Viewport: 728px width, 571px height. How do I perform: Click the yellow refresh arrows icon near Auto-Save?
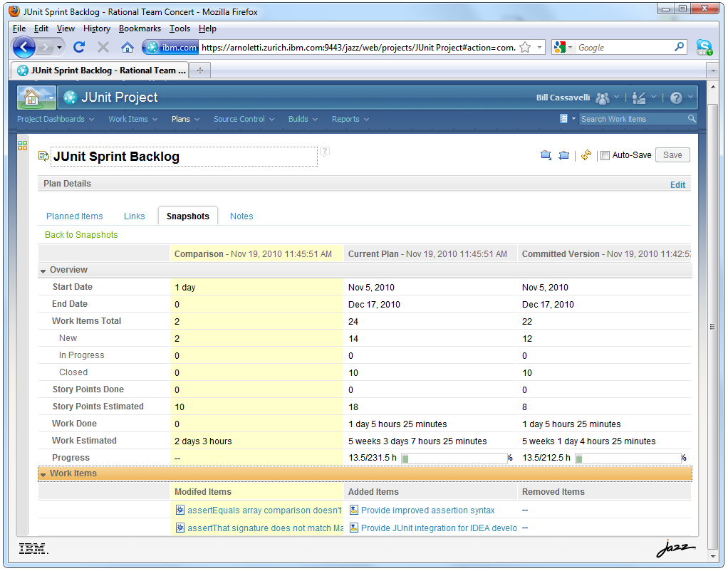tap(586, 155)
